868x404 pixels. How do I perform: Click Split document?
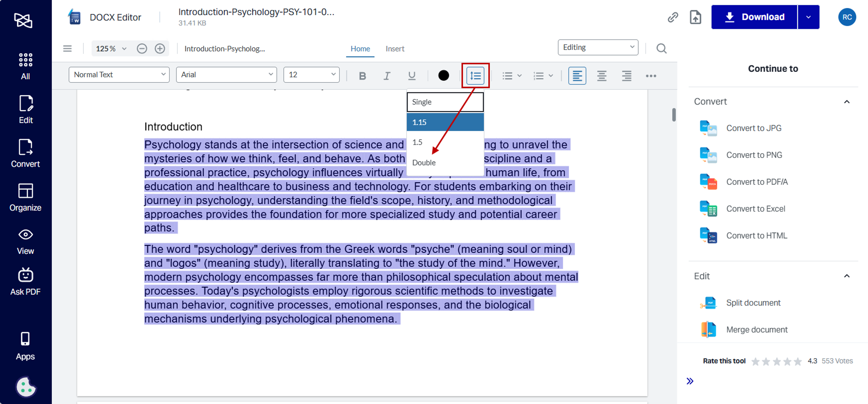pyautogui.click(x=740, y=303)
